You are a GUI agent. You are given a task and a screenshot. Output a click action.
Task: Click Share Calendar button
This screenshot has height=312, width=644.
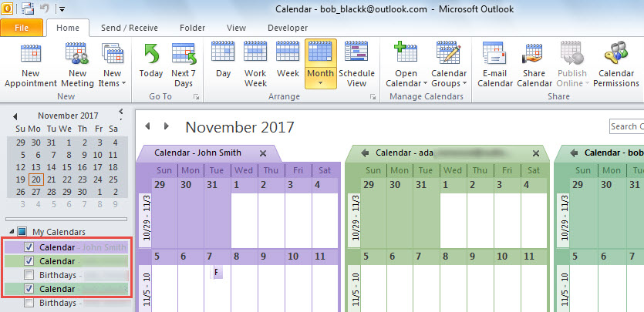(534, 65)
